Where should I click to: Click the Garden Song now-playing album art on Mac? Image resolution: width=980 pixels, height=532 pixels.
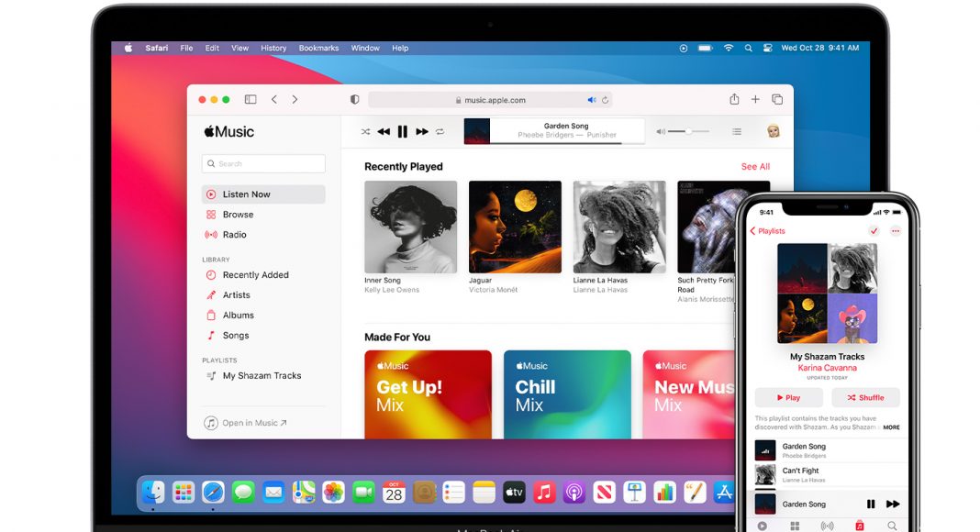pyautogui.click(x=477, y=131)
